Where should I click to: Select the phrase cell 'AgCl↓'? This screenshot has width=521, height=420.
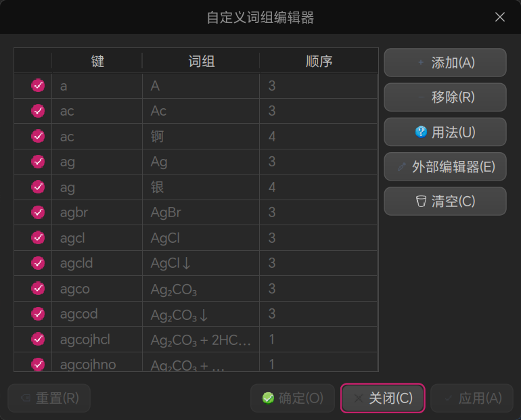click(201, 263)
